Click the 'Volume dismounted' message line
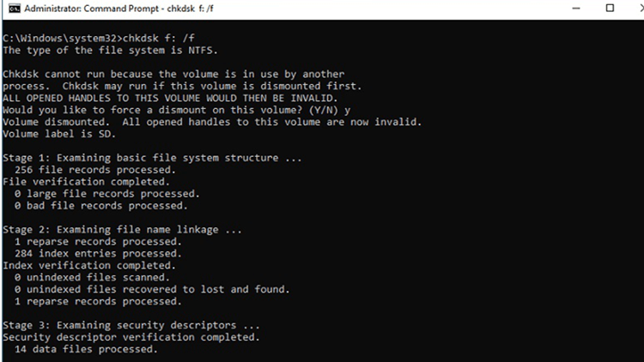The height and width of the screenshot is (362, 644). [x=212, y=122]
